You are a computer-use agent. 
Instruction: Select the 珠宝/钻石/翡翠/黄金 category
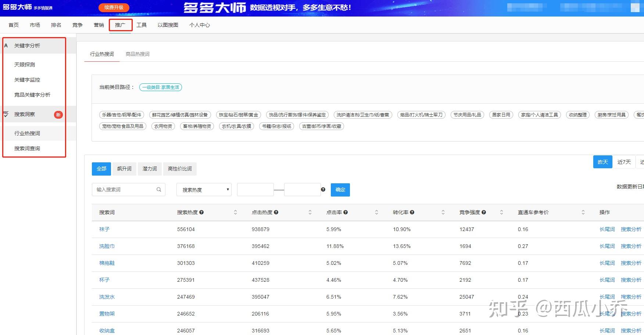pyautogui.click(x=239, y=115)
